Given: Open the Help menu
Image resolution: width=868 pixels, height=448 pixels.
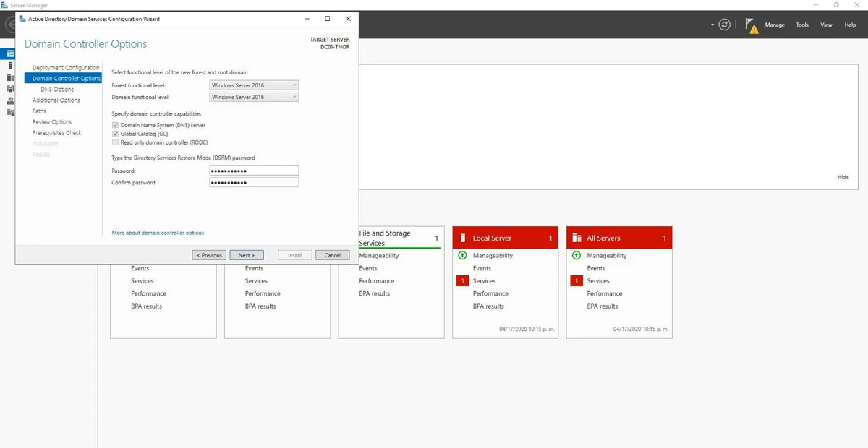Looking at the screenshot, I should coord(850,25).
